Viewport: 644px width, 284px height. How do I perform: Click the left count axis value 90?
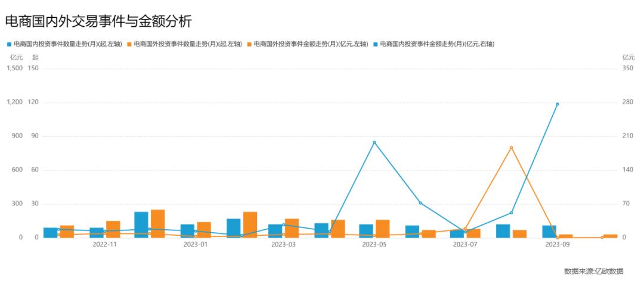pos(35,136)
